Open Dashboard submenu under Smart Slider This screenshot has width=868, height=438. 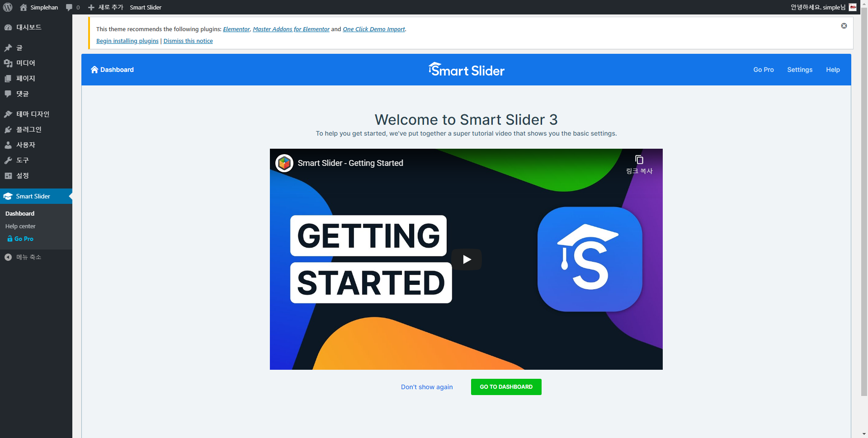pyautogui.click(x=20, y=213)
